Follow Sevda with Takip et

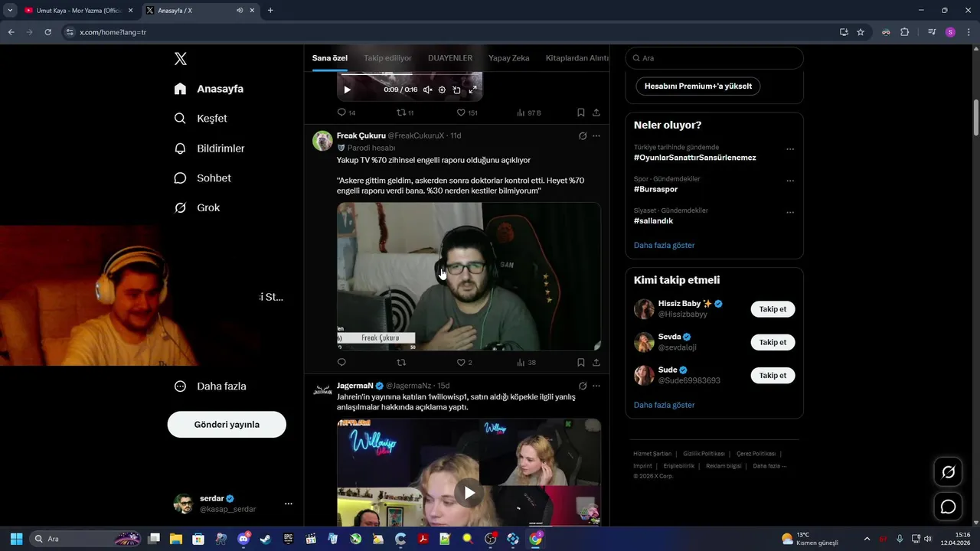(x=773, y=342)
